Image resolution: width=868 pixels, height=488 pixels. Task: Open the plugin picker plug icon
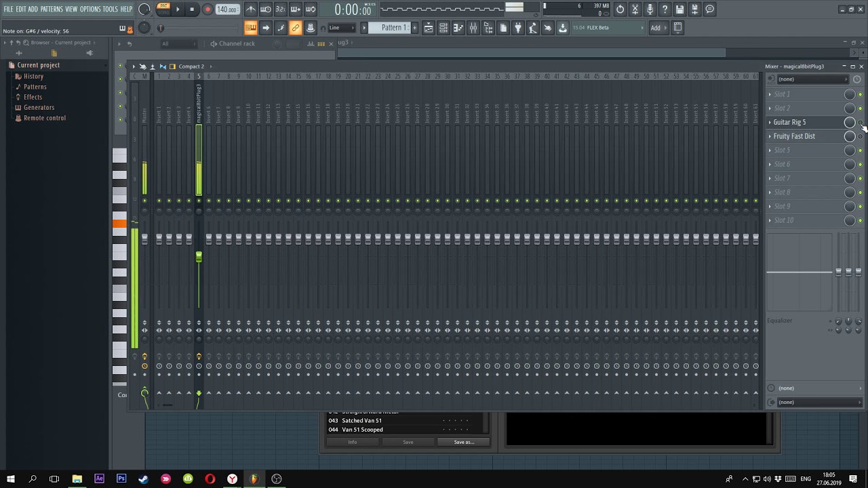pyautogui.click(x=518, y=28)
